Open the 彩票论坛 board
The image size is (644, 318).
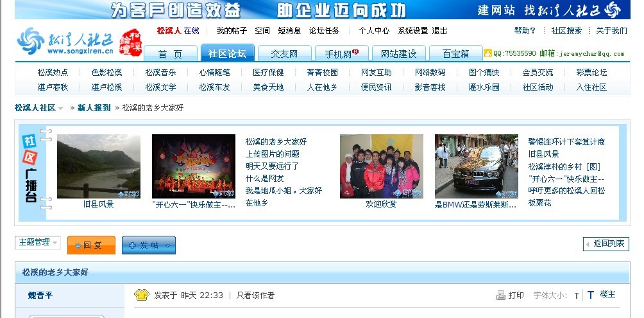[x=592, y=73]
